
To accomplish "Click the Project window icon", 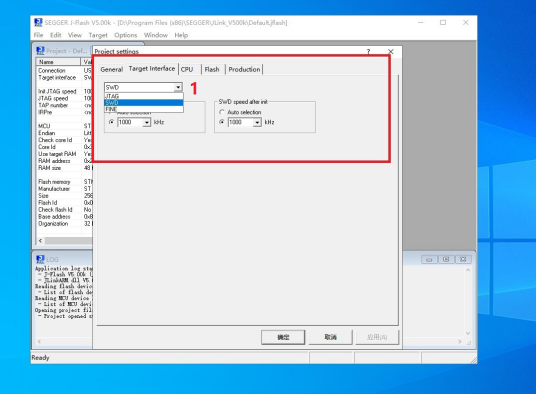I will 40,51.
